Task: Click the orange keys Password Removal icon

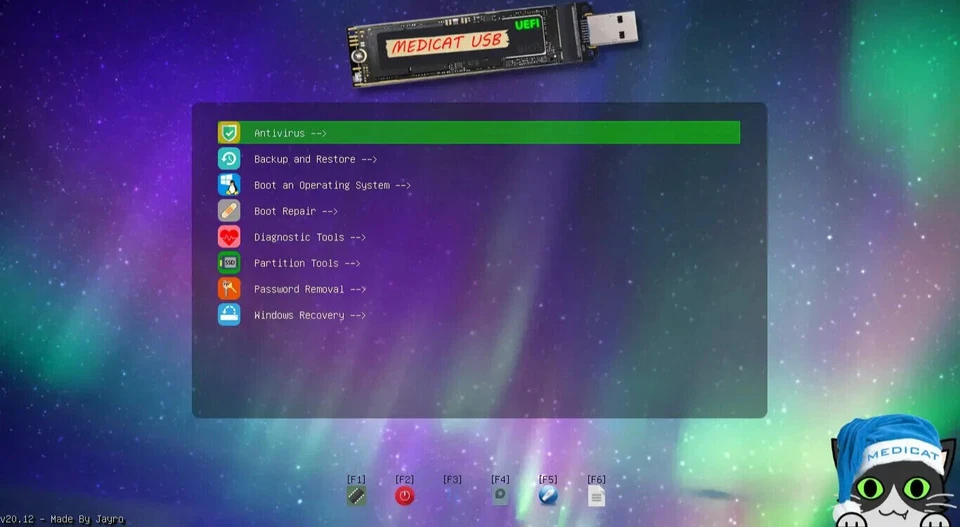Action: point(229,289)
